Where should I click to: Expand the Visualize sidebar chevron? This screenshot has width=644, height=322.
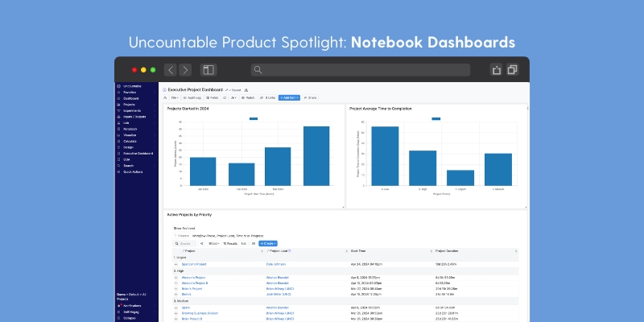155,135
